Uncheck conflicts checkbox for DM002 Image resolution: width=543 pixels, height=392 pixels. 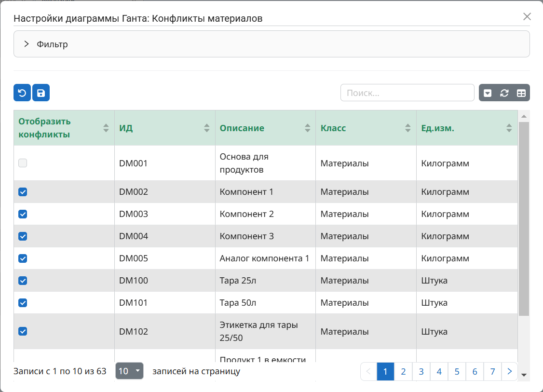coord(23,192)
